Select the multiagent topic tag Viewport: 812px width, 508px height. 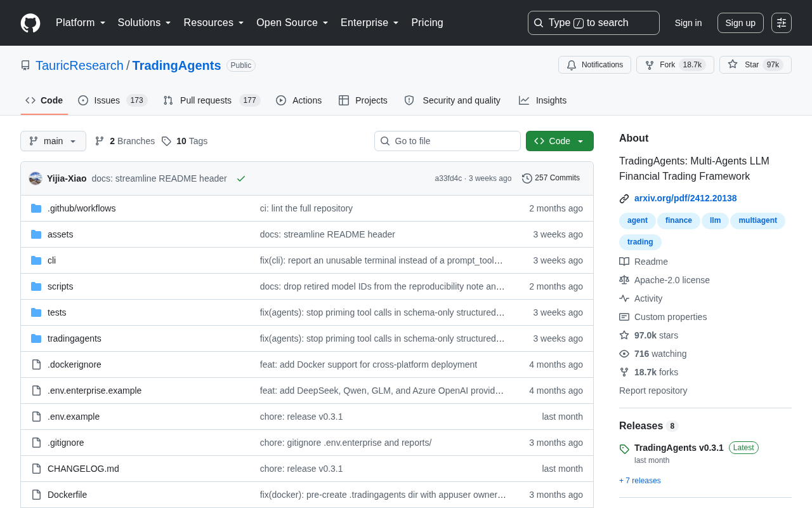coord(757,220)
